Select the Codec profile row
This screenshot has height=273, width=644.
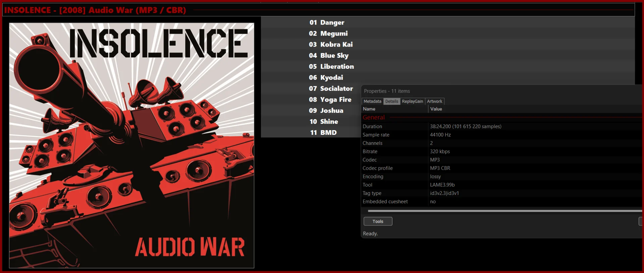tap(502, 168)
